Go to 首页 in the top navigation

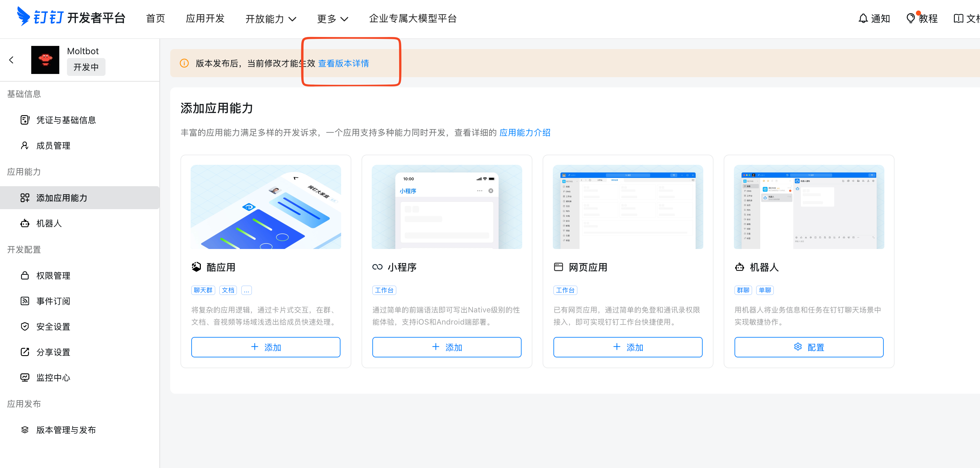(155, 18)
